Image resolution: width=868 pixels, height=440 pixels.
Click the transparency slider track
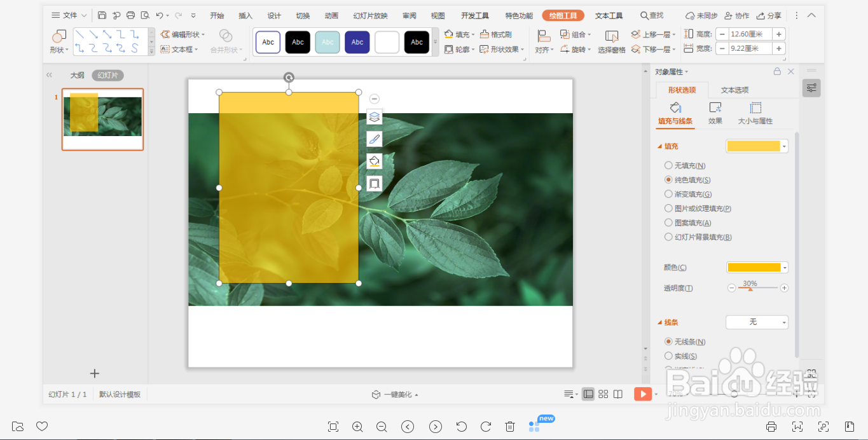tap(757, 288)
